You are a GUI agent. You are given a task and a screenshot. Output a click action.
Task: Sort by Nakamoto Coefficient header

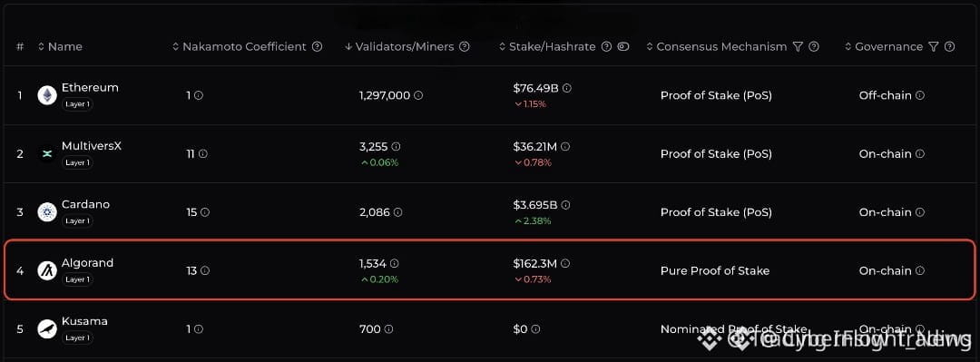(240, 47)
